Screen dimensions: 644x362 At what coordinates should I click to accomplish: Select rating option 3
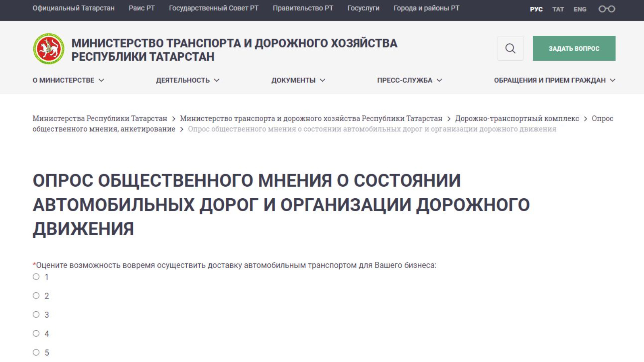pyautogui.click(x=36, y=315)
